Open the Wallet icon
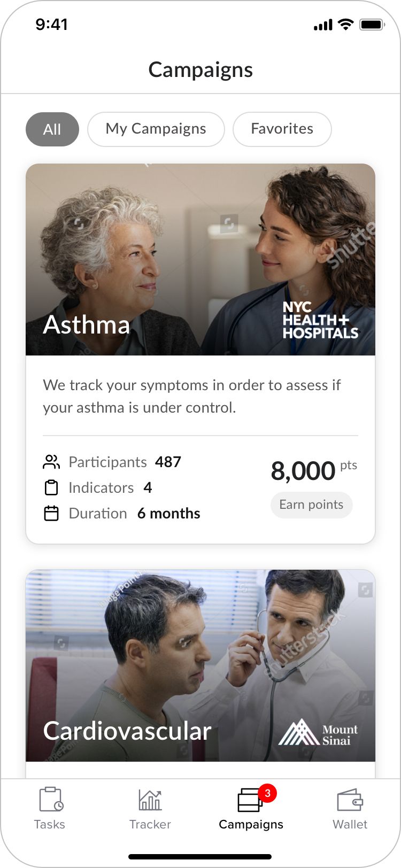Viewport: 401px width, 868px height. (x=350, y=800)
